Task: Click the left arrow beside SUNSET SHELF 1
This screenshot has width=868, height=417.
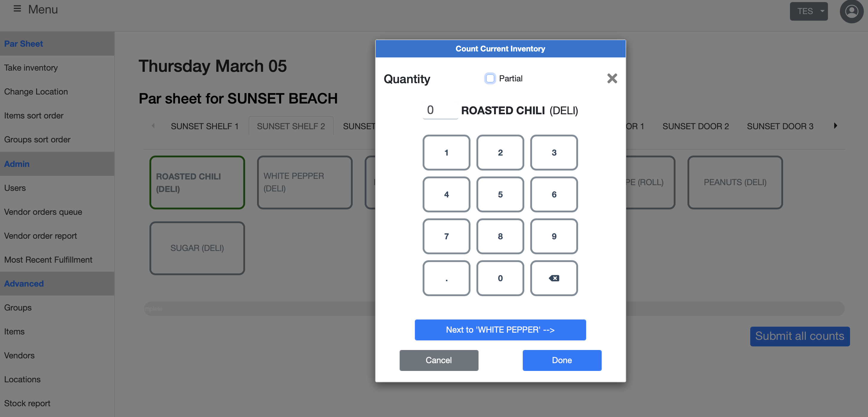Action: pos(154,126)
